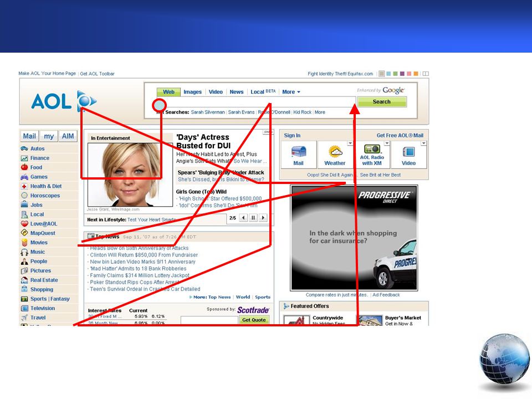The height and width of the screenshot is (399, 532).
Task: Open Clinton Will Return $850,000 From Fundraiser story
Action: pos(144,255)
